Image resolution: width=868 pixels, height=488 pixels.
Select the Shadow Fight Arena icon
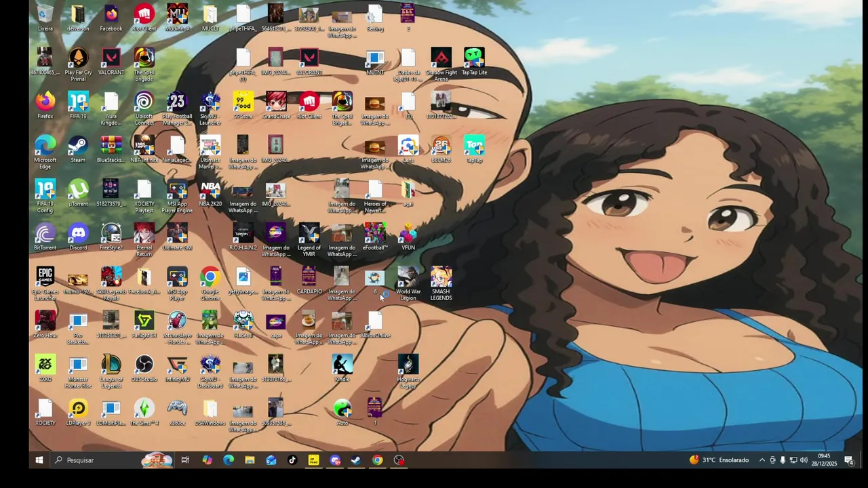pyautogui.click(x=441, y=65)
